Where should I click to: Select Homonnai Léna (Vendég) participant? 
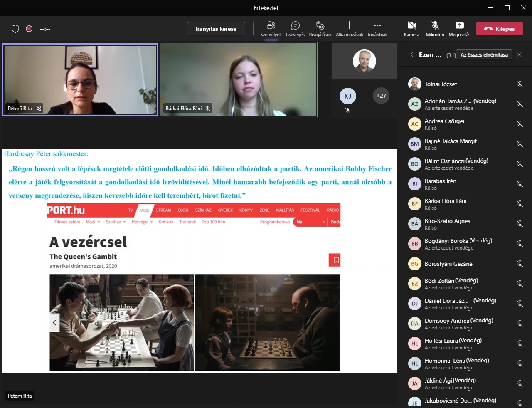(x=465, y=363)
